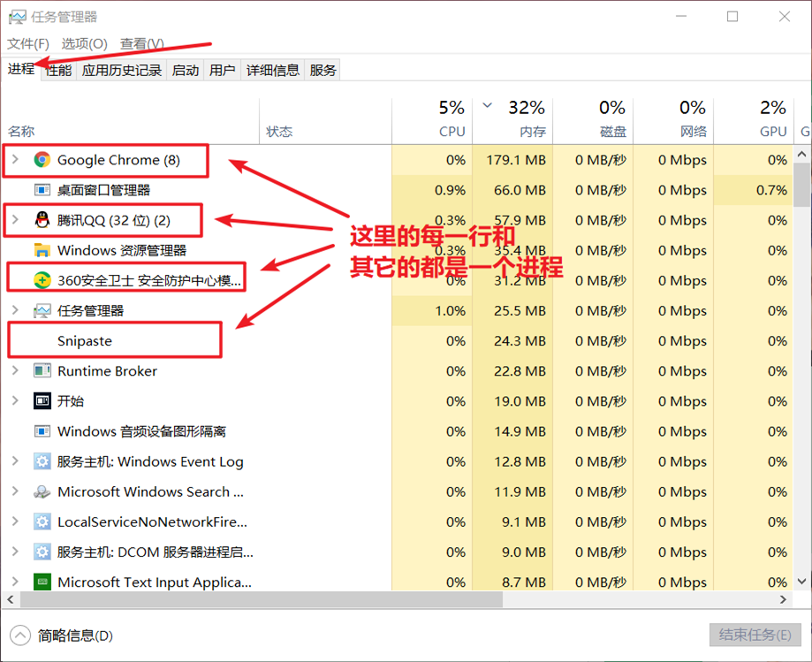Click the horizontal scrollbar left arrow
This screenshot has width=812, height=662.
click(10, 599)
